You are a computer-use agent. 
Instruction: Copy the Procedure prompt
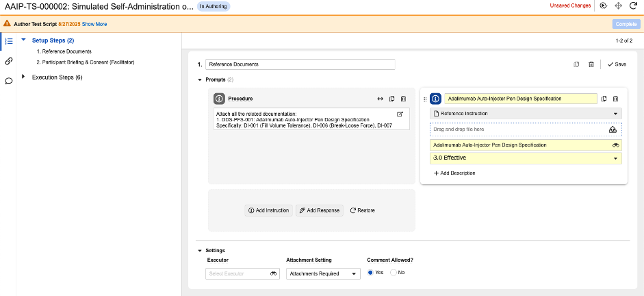point(392,99)
